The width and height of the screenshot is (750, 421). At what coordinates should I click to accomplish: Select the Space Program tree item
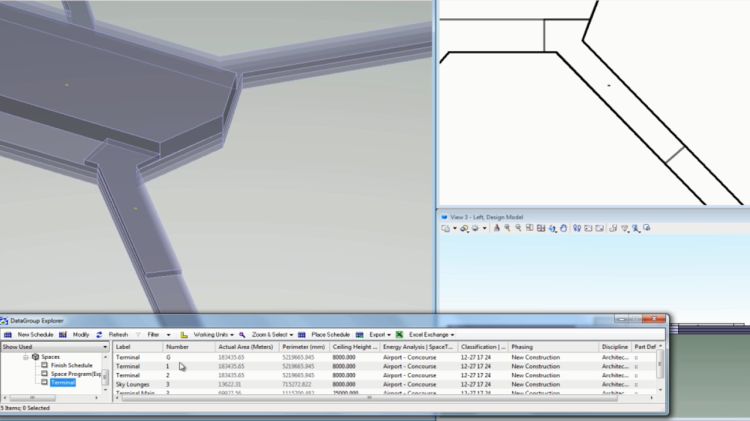pos(76,374)
